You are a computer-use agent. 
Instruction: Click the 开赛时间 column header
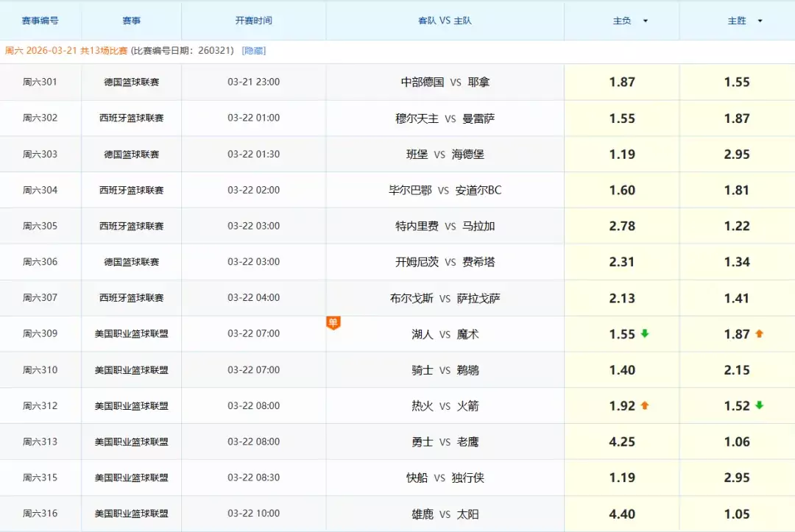point(253,21)
